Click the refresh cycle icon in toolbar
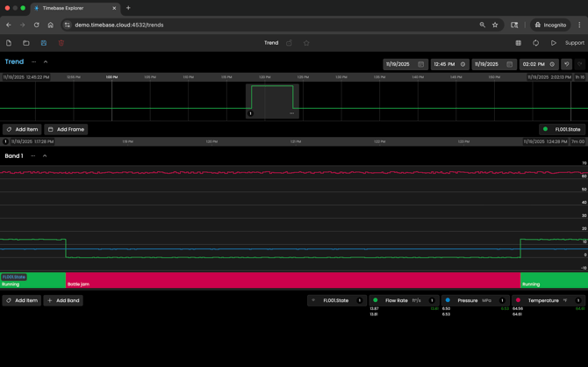The height and width of the screenshot is (367, 588). [x=536, y=43]
